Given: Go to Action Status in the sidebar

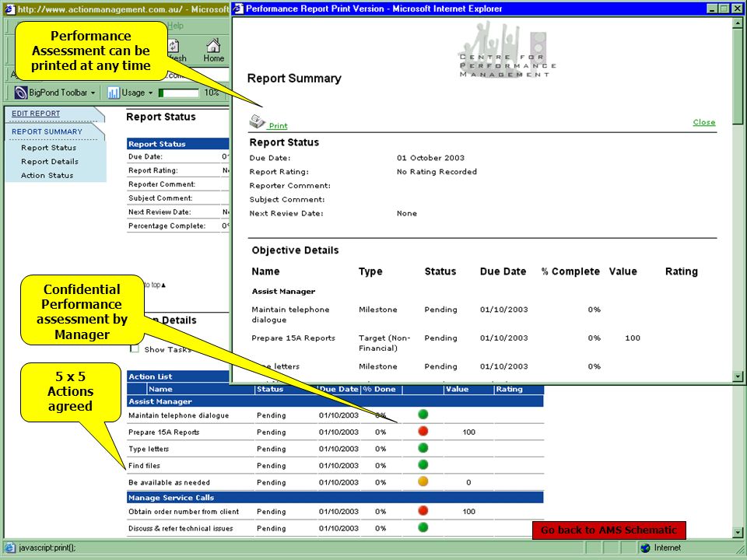Looking at the screenshot, I should [x=47, y=175].
